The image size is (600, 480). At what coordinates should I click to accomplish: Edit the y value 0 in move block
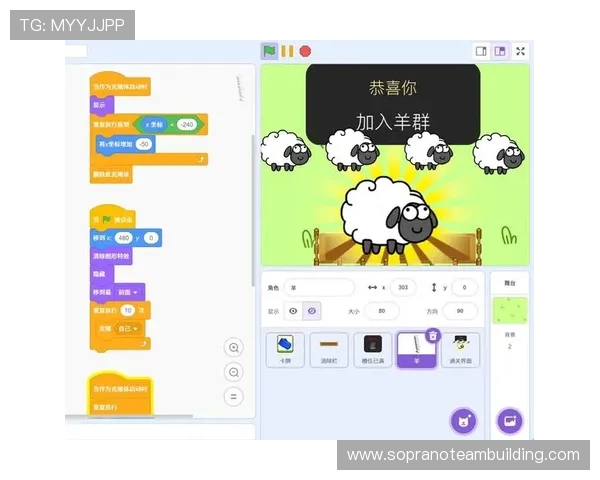(x=151, y=238)
